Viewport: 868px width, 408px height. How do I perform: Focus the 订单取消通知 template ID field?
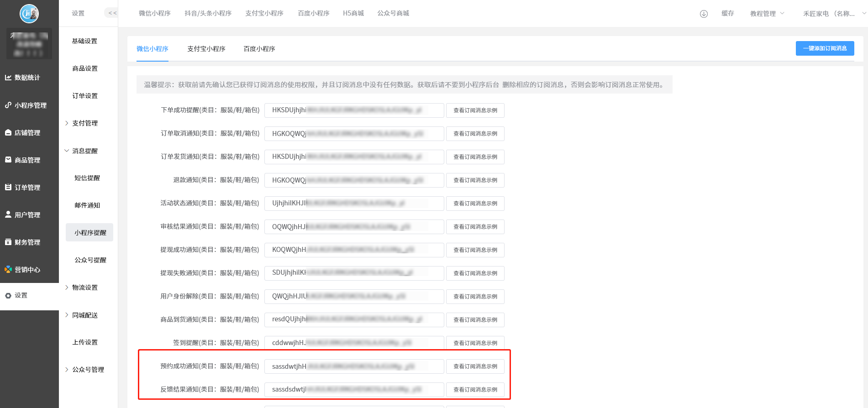pos(354,134)
